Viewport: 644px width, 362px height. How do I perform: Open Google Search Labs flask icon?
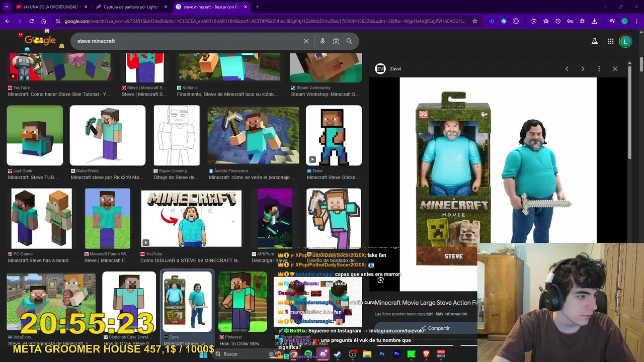point(595,42)
